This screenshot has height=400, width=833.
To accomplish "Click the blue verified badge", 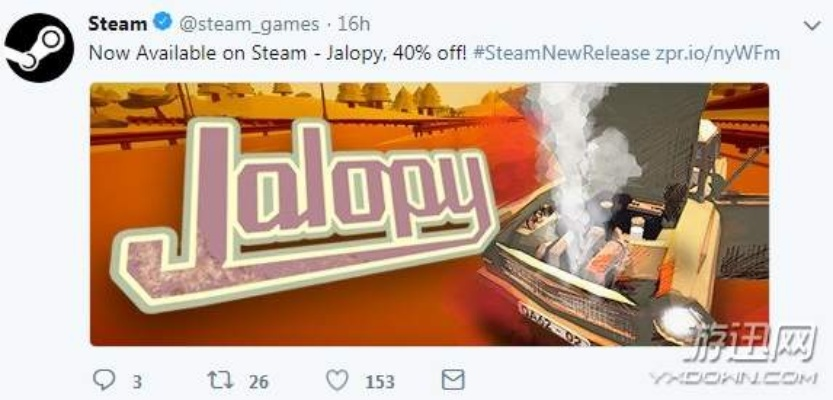I will tap(163, 23).
